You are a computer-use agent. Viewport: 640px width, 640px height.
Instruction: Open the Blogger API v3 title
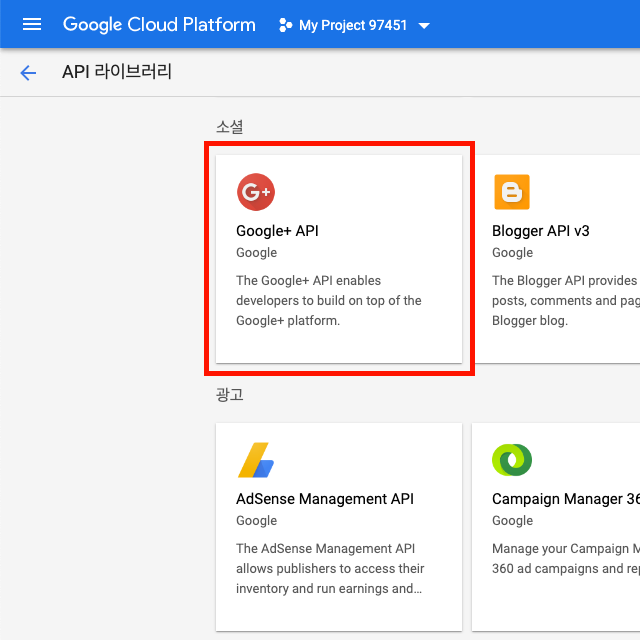coord(541,231)
